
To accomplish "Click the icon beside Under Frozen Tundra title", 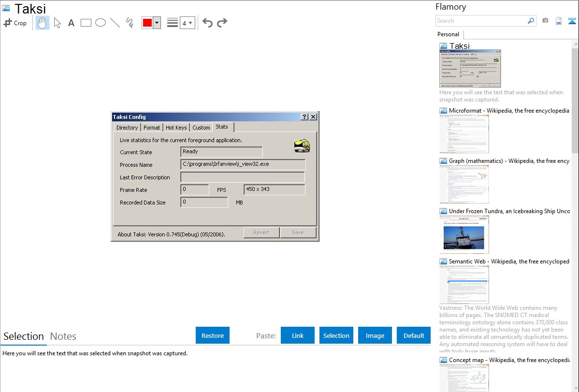I will point(443,211).
